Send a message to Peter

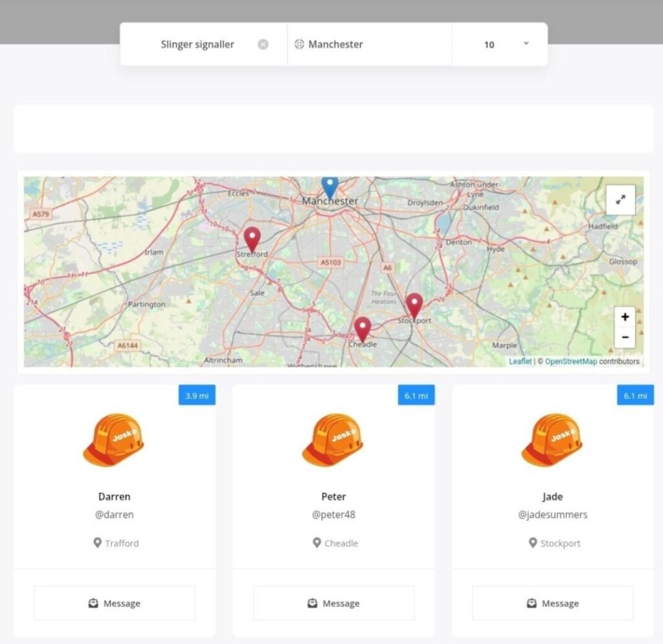[333, 603]
